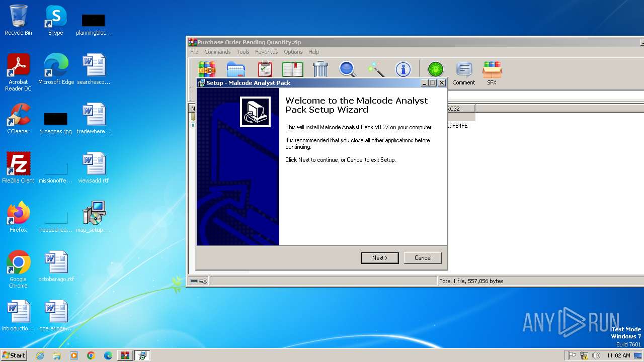This screenshot has height=362, width=644.
Task: Click the 11:02 AM system clock
Action: [618, 355]
